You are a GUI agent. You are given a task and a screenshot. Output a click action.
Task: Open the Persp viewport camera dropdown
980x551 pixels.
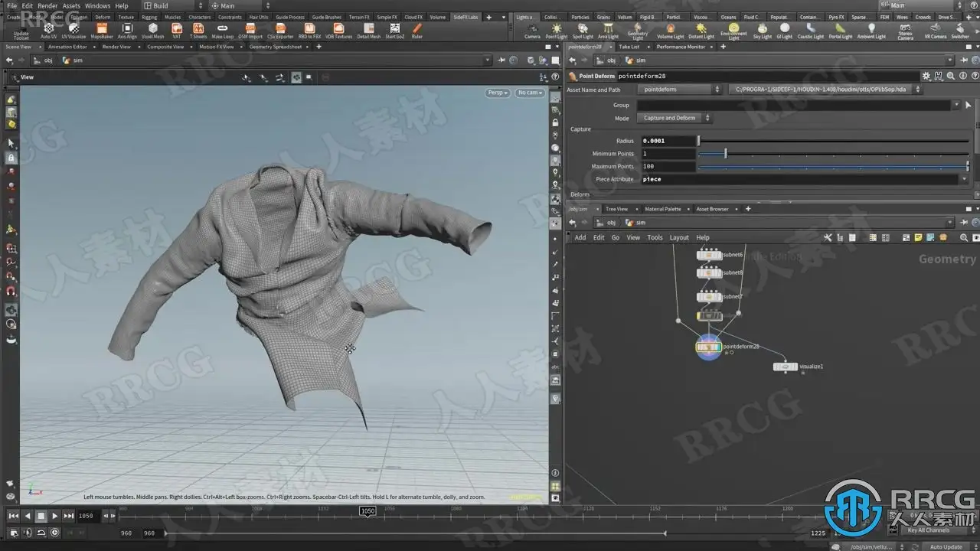[498, 93]
